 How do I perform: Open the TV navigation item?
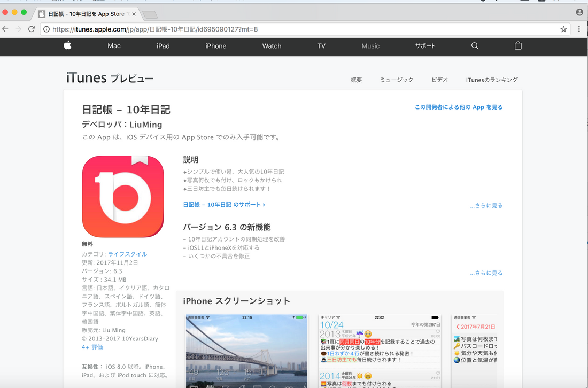[321, 46]
